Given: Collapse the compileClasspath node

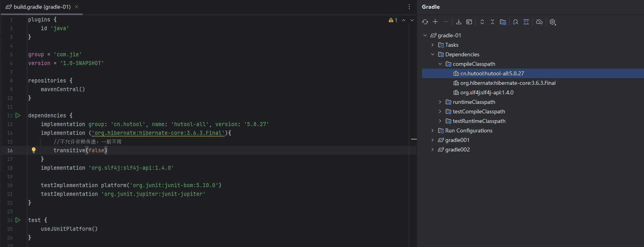Looking at the screenshot, I should click(440, 64).
